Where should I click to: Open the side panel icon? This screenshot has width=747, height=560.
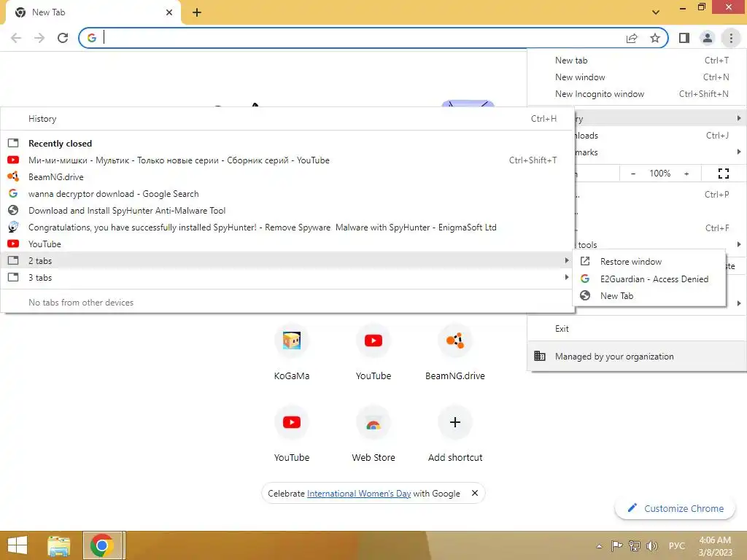pyautogui.click(x=684, y=38)
